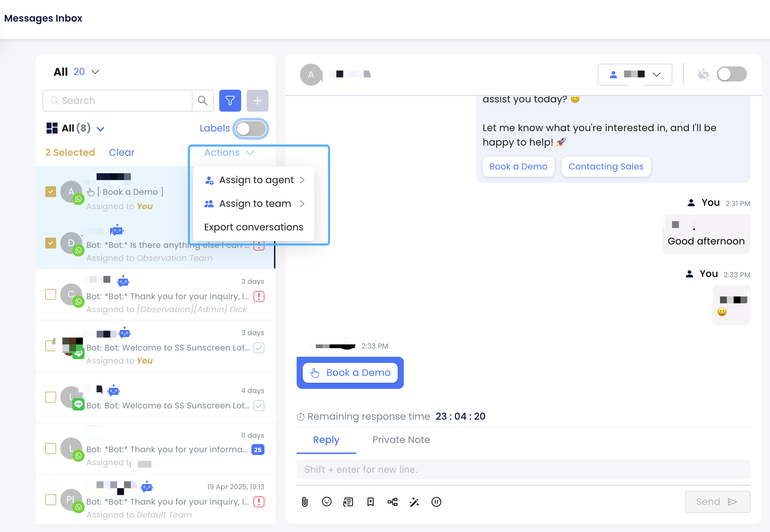Screen dimensions: 770x532
Task: Click the bookmark icon in reply toolbar
Action: coord(370,502)
